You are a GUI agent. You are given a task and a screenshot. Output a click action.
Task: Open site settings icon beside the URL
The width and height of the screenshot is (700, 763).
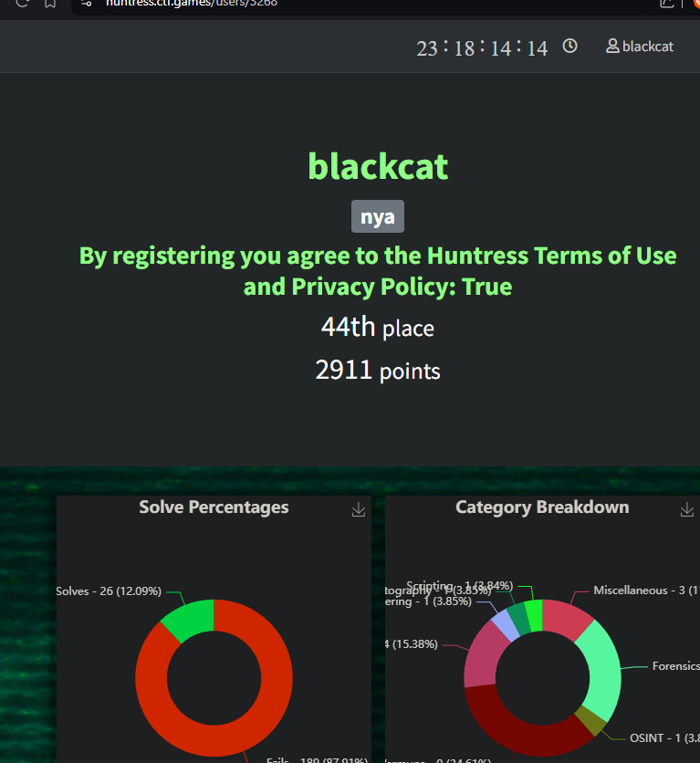click(86, 3)
